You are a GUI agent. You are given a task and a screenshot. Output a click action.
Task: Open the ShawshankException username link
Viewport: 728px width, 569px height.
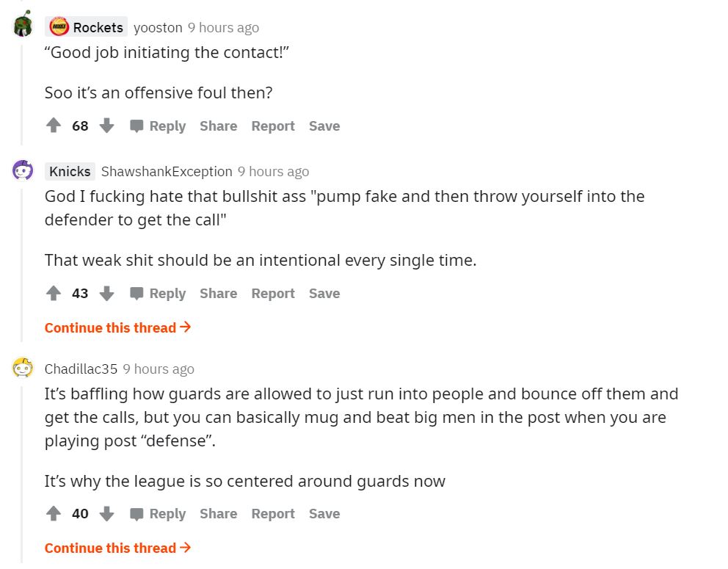(167, 171)
